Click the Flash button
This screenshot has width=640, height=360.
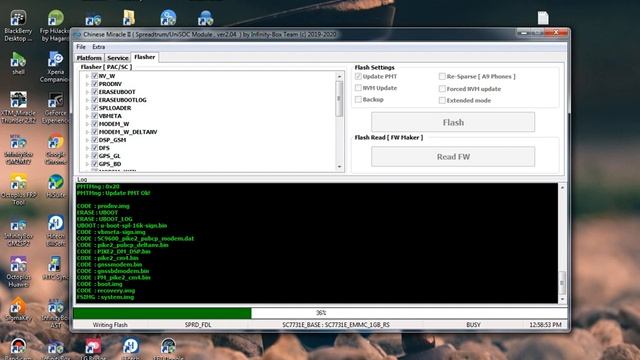pos(453,122)
